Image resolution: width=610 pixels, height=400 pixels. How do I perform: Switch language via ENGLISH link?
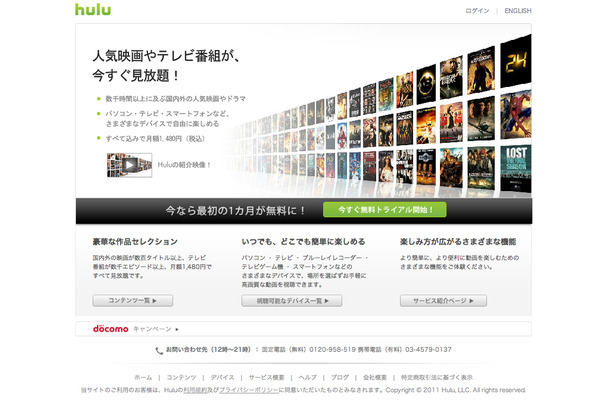pos(518,11)
